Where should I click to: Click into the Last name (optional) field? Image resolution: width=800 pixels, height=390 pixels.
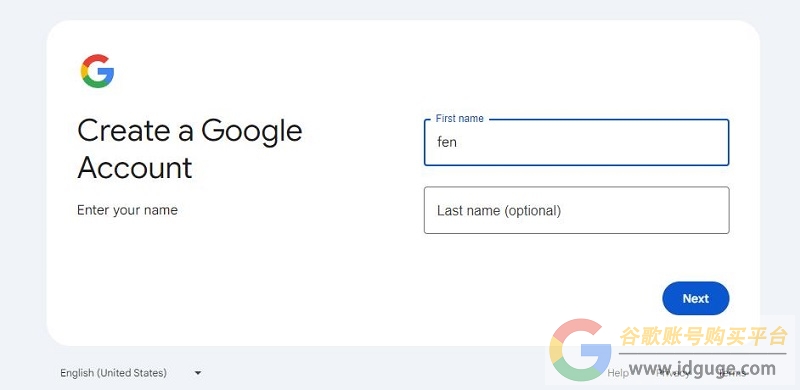click(x=577, y=210)
